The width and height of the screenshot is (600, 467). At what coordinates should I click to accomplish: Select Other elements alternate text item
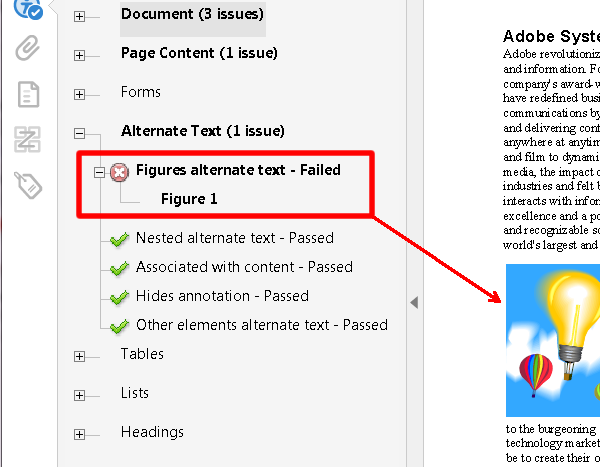pos(261,325)
